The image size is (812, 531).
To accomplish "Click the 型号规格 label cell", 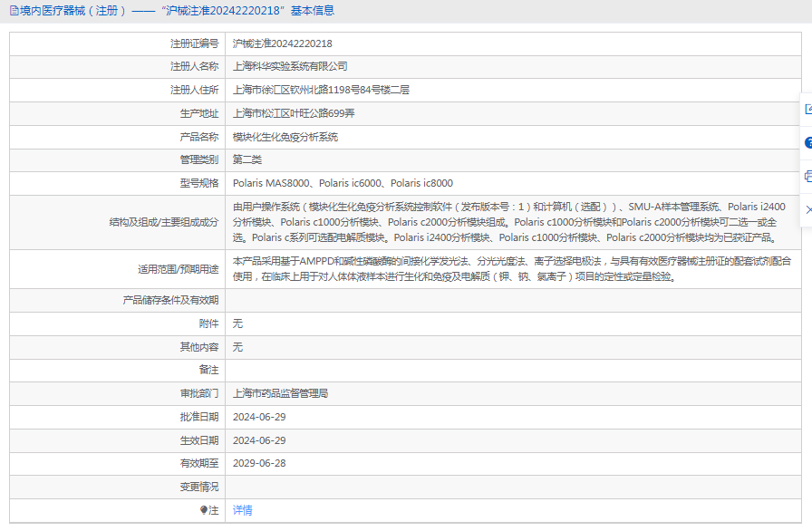I will [118, 183].
